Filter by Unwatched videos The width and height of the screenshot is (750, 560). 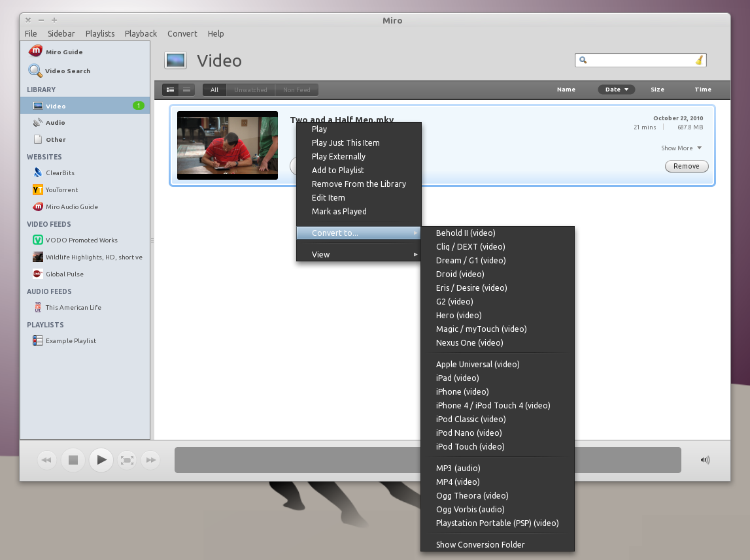(x=250, y=90)
